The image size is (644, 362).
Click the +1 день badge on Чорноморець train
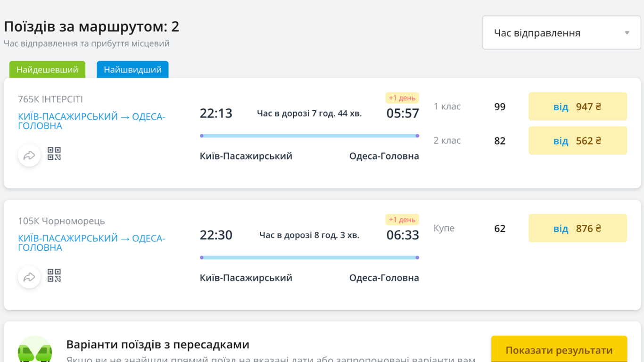tap(402, 219)
